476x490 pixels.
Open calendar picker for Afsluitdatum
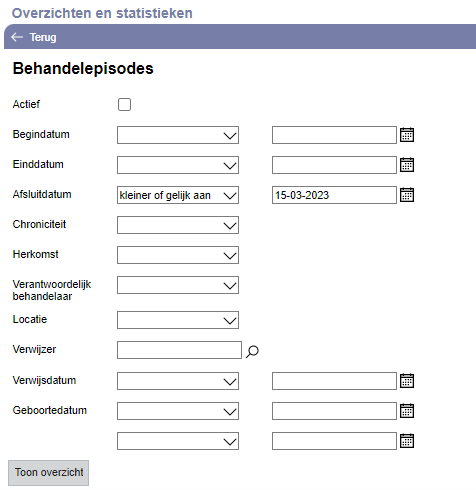coord(407,195)
